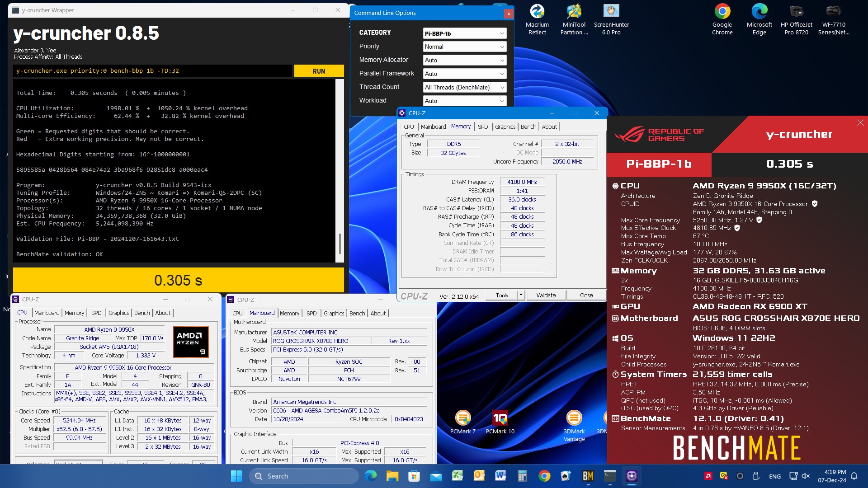Open Mainboard tab in left CPU-Z window
This screenshot has height=488, width=868.
47,313
